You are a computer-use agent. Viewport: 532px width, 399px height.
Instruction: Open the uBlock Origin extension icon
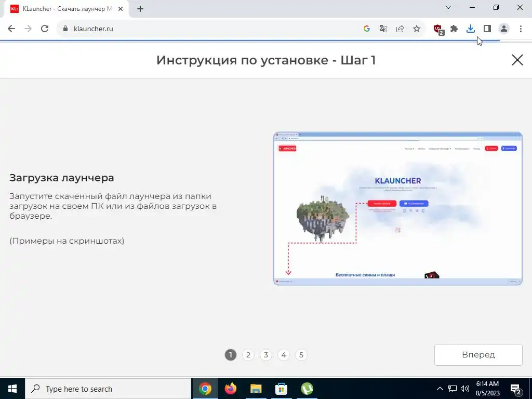point(438,29)
